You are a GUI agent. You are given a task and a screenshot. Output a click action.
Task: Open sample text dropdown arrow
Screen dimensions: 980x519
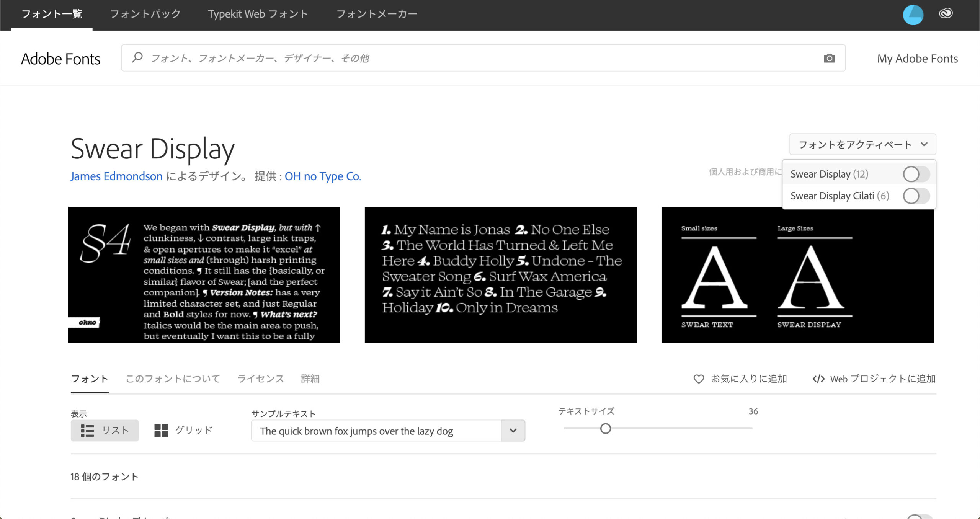tap(513, 431)
